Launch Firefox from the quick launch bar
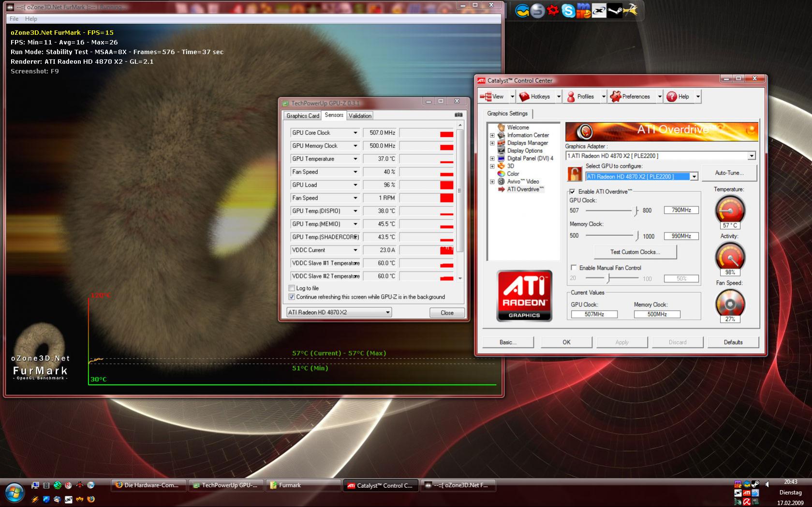Screen dimensions: 812x507 pos(91,499)
